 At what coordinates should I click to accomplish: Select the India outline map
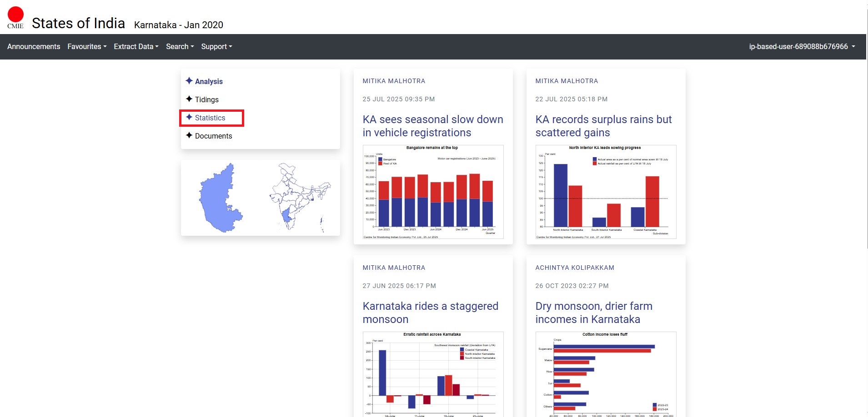(x=299, y=198)
